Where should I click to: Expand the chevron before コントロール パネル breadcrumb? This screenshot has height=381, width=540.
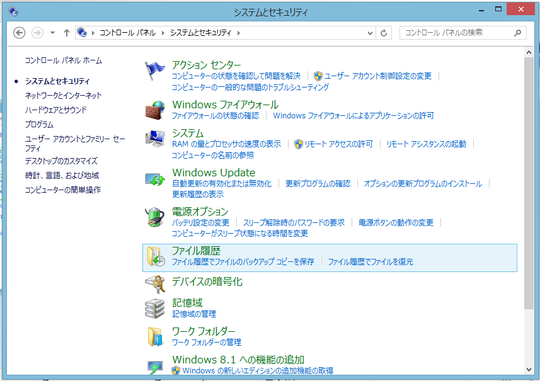(x=93, y=33)
